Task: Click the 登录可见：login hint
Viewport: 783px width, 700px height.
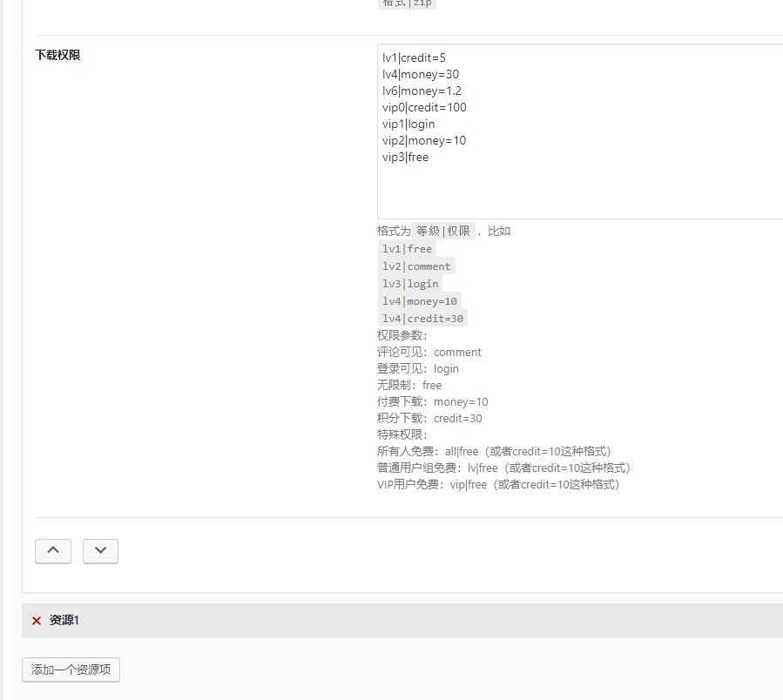Action: pyautogui.click(x=418, y=368)
